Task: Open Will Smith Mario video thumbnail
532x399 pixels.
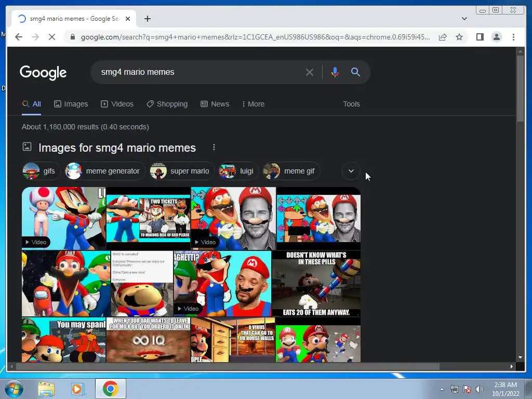Action: [x=222, y=283]
